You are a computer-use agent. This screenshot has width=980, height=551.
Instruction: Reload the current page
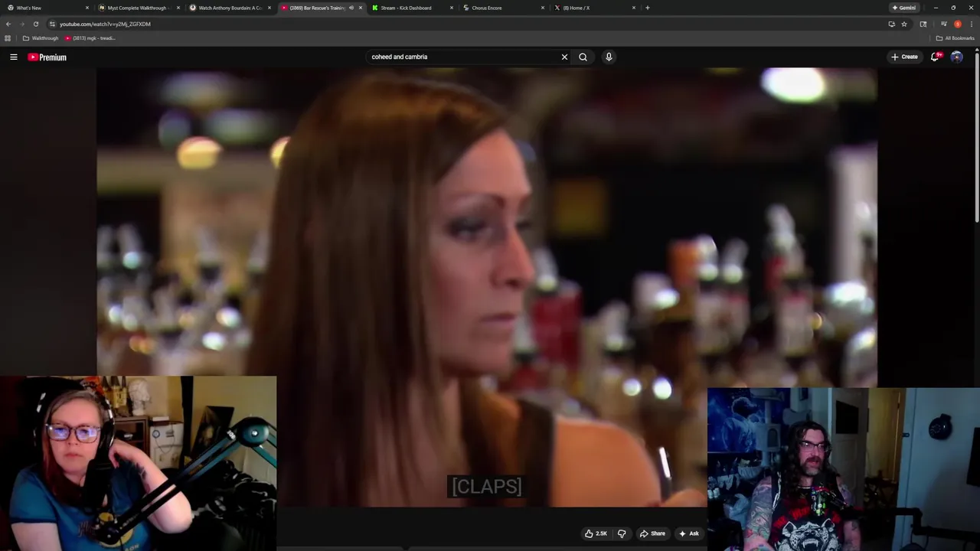35,24
